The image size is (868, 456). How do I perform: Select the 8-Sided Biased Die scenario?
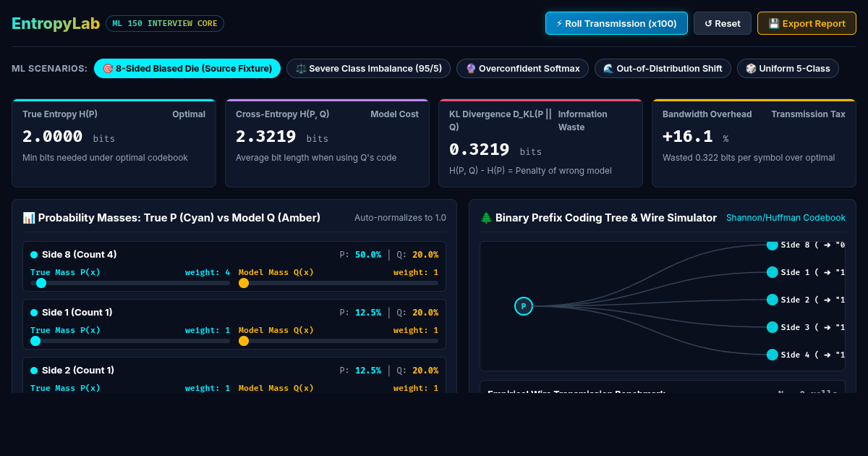click(187, 69)
